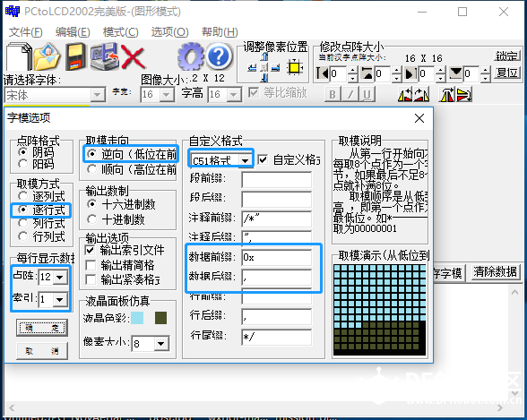Click the New image toolbar icon
Screen dimensions: 527x420
(19, 56)
